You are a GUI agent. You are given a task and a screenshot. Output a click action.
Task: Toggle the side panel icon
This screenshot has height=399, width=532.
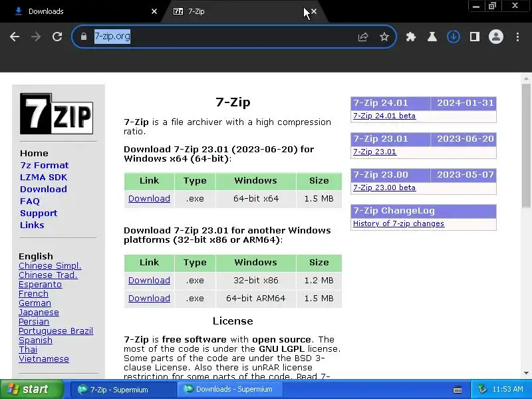click(475, 37)
